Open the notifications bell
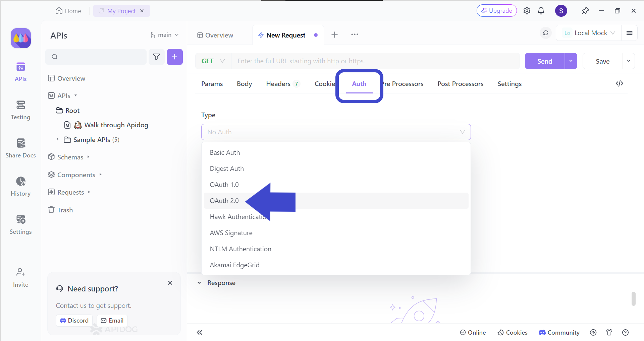 coord(541,11)
